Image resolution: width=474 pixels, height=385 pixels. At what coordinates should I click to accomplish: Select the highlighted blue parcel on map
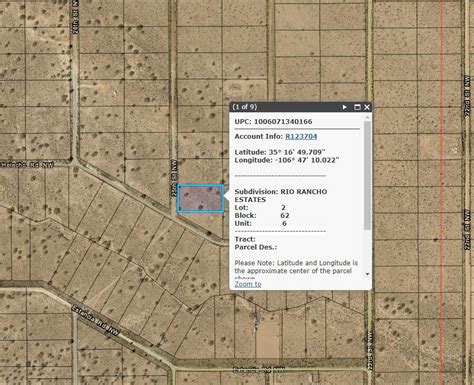tap(200, 198)
